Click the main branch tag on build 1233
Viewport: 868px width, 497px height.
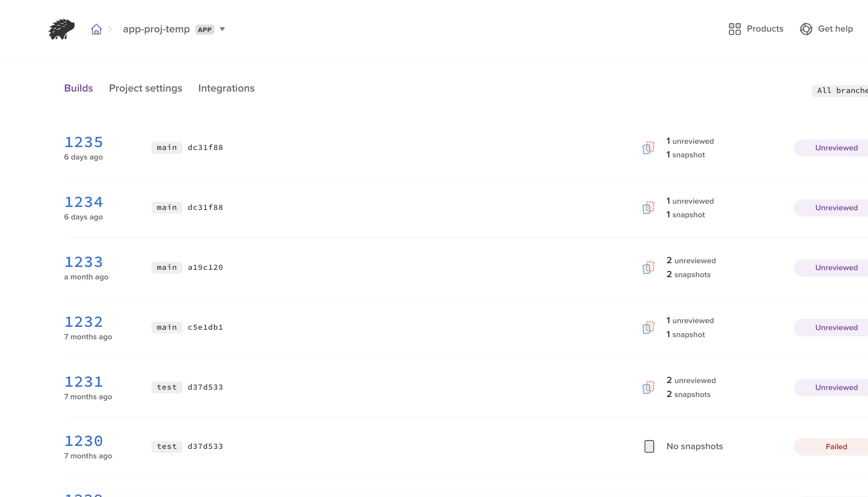(167, 268)
